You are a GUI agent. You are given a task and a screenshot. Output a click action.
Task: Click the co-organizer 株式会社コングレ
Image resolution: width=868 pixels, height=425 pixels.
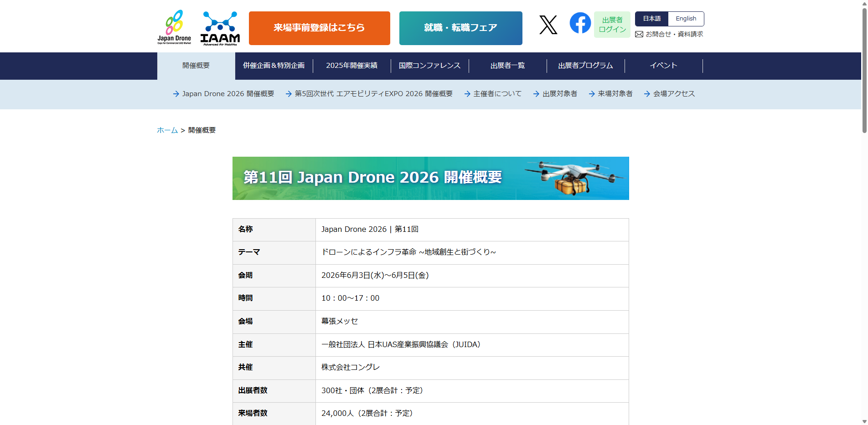351,367
